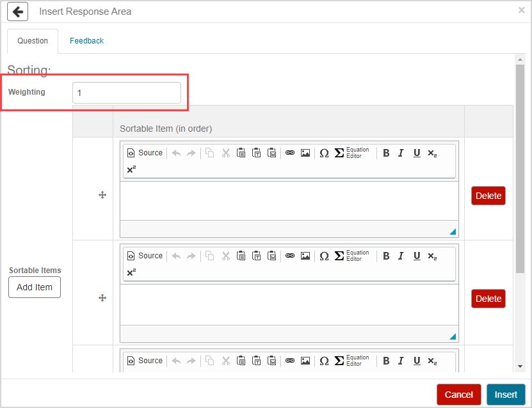Switch to the Feedback tab
Viewport: 532px width, 408px height.
[x=86, y=41]
